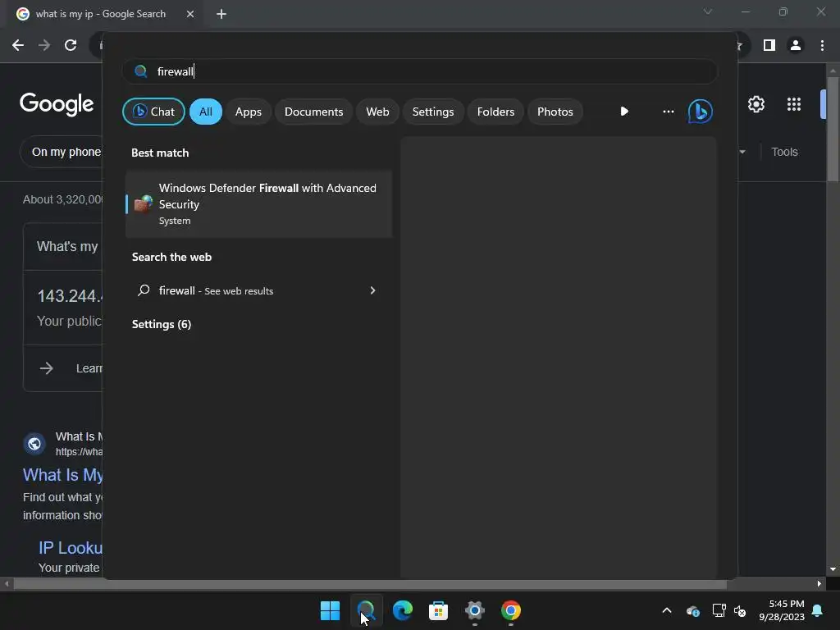This screenshot has width=840, height=630.
Task: Open Windows Defender Firewall with Advanced Security
Action: [x=258, y=203]
